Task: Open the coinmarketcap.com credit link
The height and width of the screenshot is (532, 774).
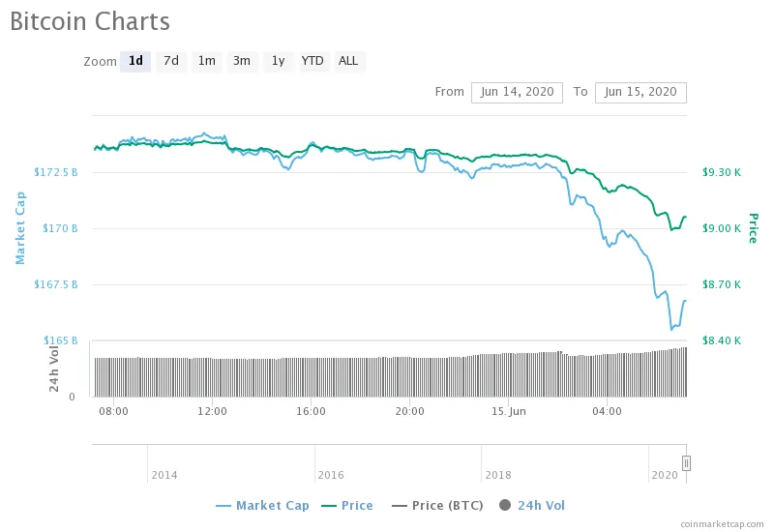Action: point(722,524)
